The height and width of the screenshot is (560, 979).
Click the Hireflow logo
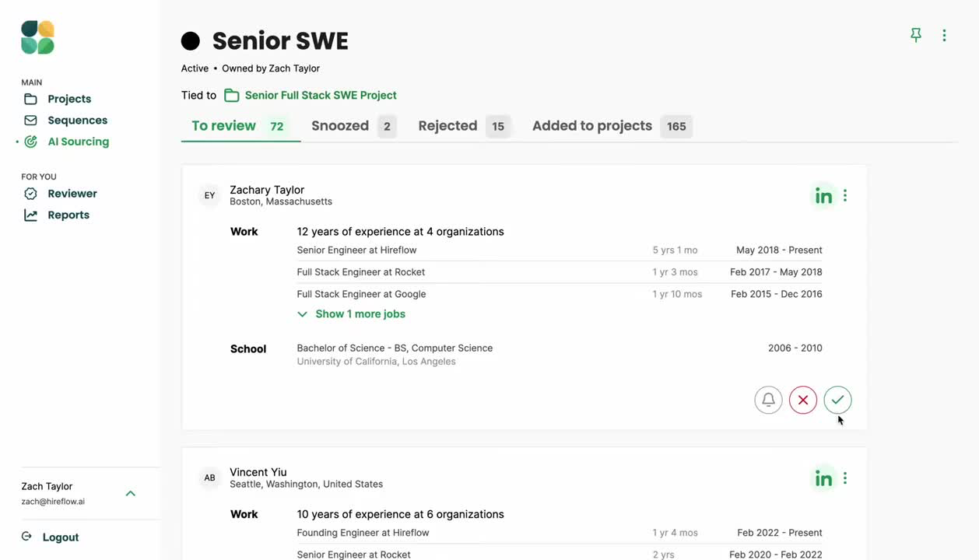click(x=37, y=36)
